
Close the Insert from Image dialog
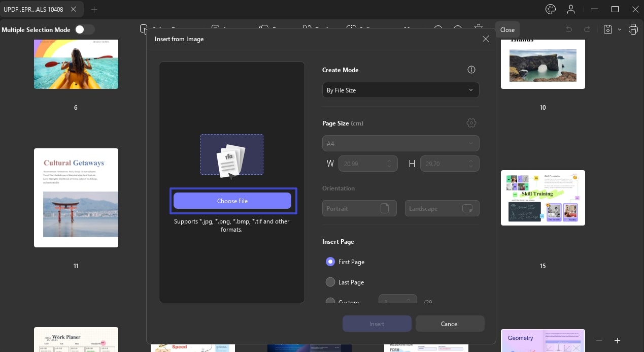[486, 39]
